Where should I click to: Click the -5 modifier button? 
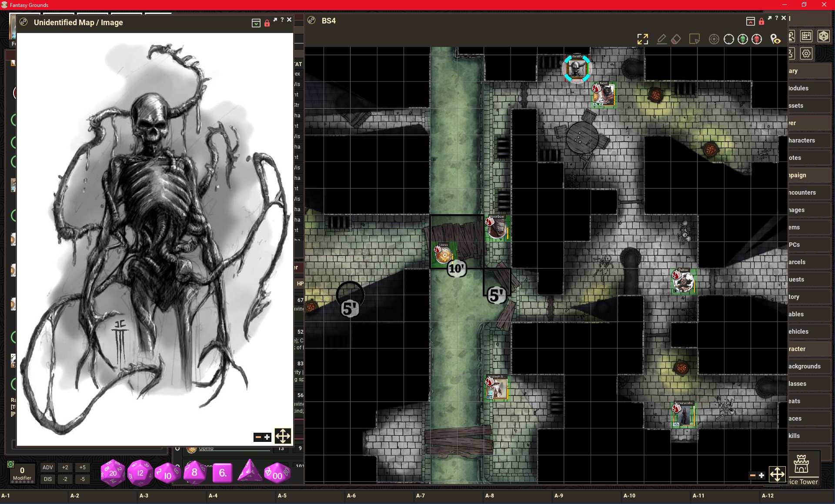pos(83,479)
